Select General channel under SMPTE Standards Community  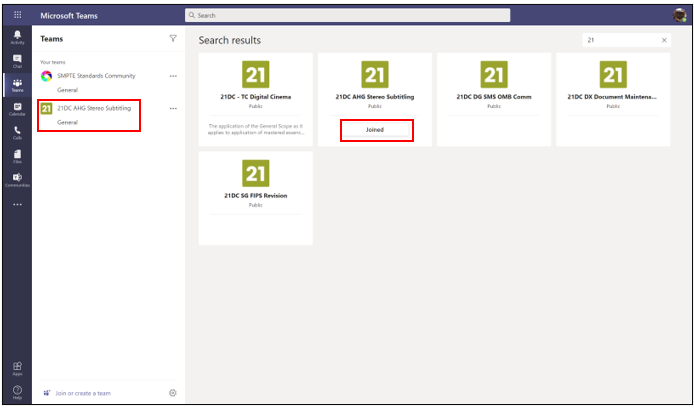point(68,90)
